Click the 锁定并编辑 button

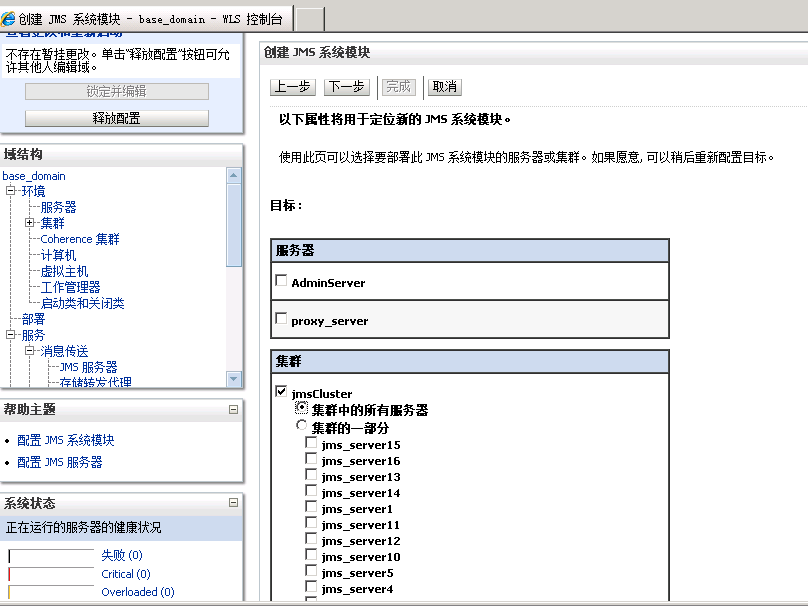[117, 91]
